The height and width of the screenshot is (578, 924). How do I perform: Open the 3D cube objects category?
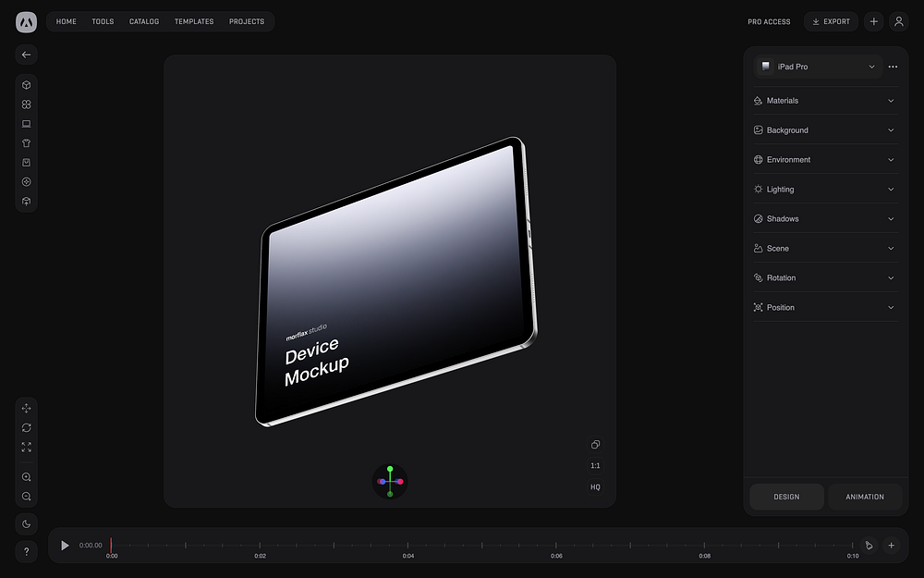coord(26,85)
